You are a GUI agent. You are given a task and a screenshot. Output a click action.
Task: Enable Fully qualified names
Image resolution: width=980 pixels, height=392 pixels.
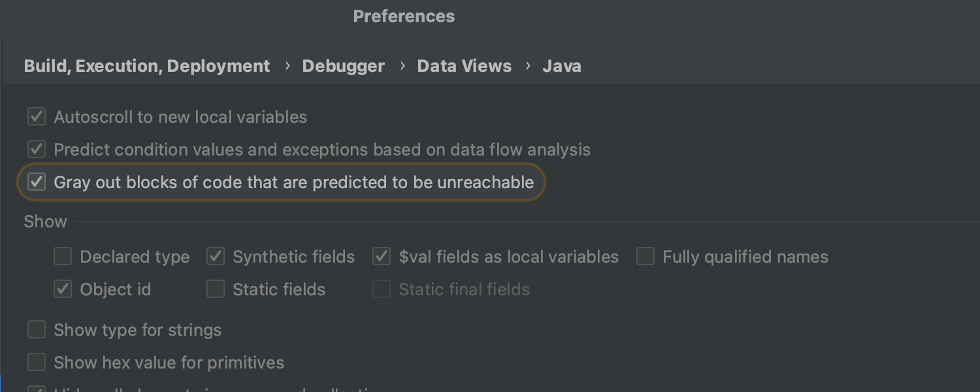point(645,257)
